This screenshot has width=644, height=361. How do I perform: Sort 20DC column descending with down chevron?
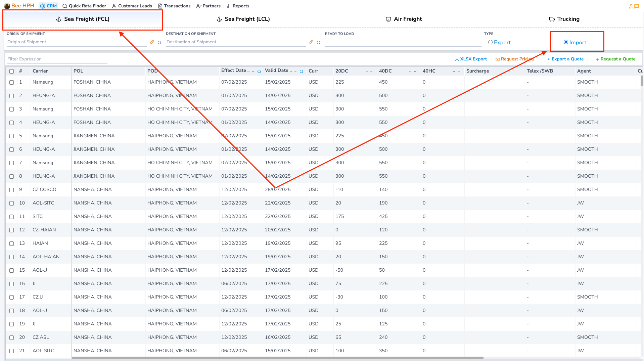coord(367,72)
